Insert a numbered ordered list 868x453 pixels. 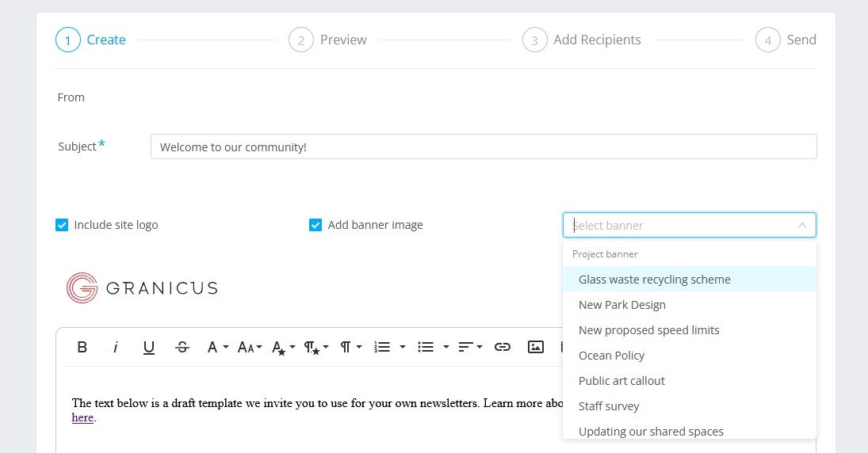tap(382, 347)
